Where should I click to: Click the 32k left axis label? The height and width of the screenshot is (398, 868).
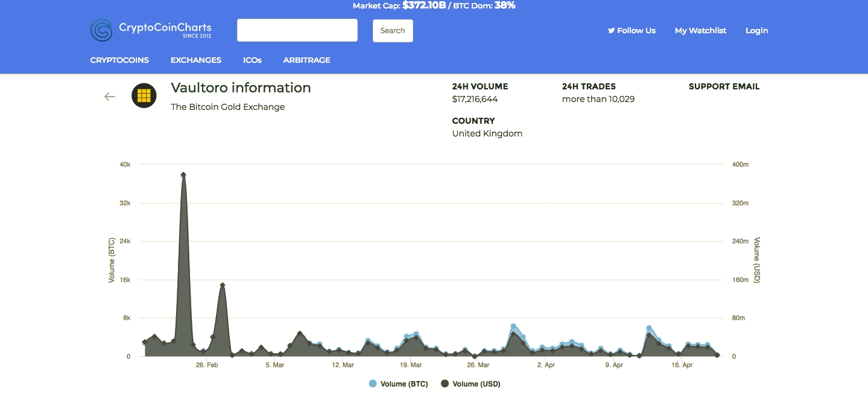tap(125, 204)
